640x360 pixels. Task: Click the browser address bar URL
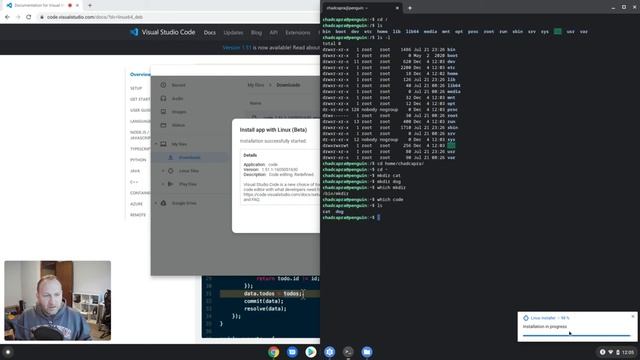(95, 17)
